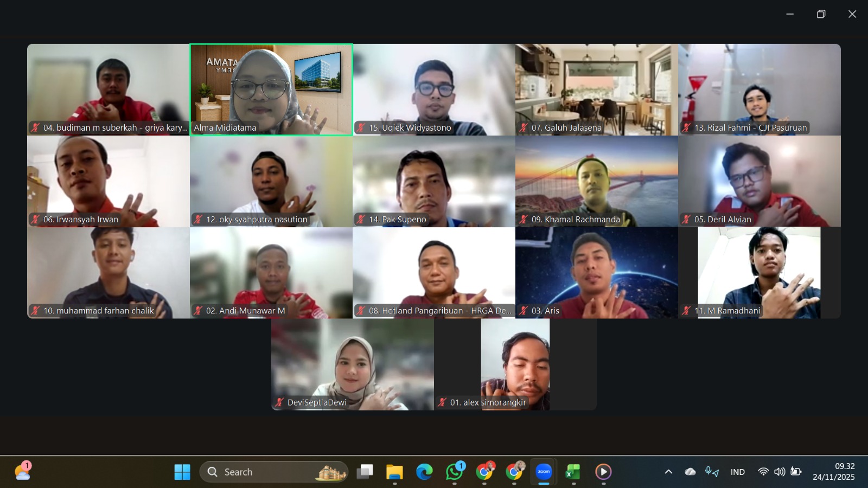Open Task View in taskbar

click(x=365, y=472)
